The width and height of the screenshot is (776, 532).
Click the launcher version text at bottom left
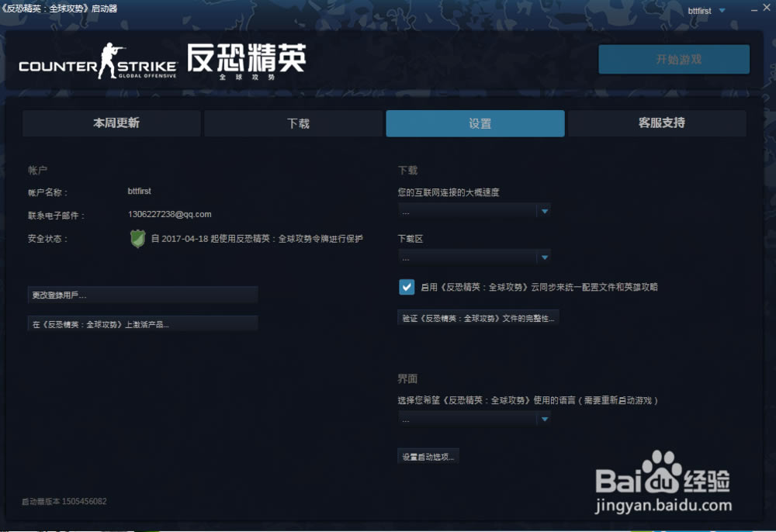64,502
